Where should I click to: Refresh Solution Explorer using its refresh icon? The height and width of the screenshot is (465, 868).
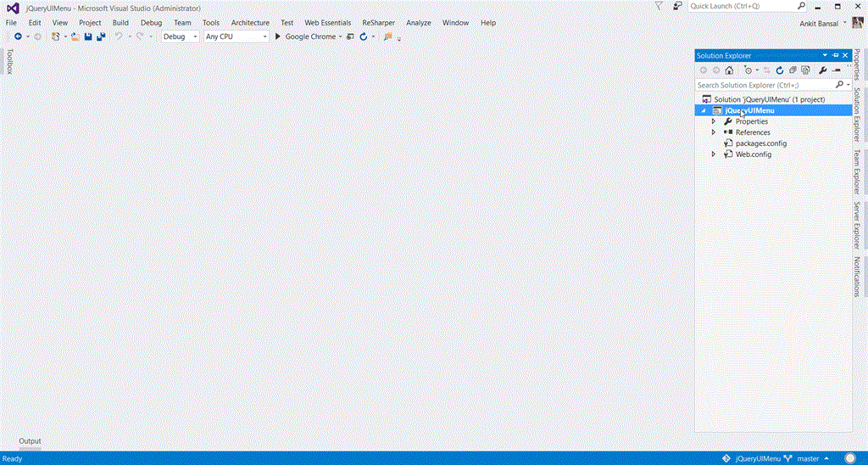point(780,70)
